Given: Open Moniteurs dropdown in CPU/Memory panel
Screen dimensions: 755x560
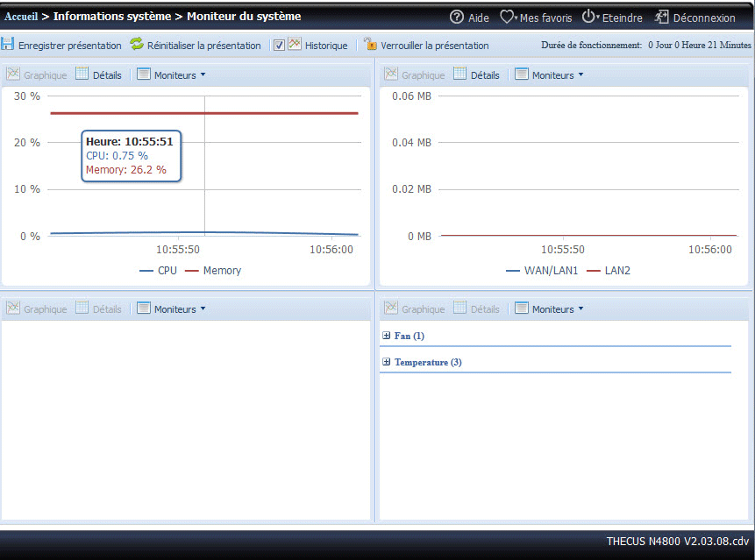Looking at the screenshot, I should (180, 75).
